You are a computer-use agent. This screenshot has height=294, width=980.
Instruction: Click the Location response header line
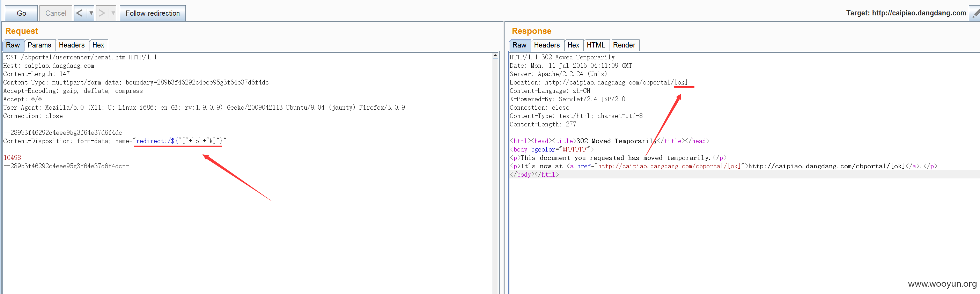[x=598, y=82]
